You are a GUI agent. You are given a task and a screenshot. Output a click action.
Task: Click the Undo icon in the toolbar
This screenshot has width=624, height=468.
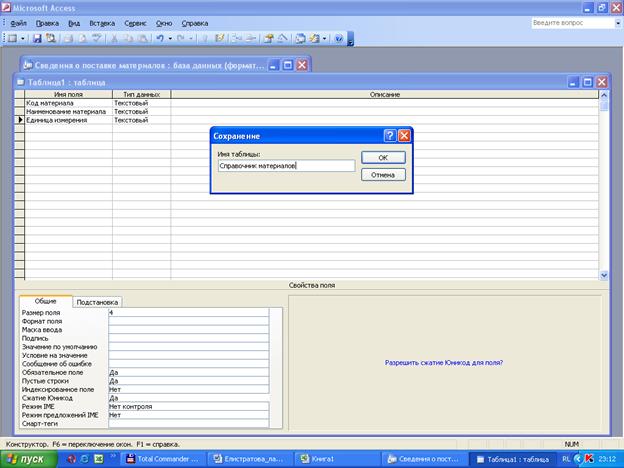[x=159, y=38]
